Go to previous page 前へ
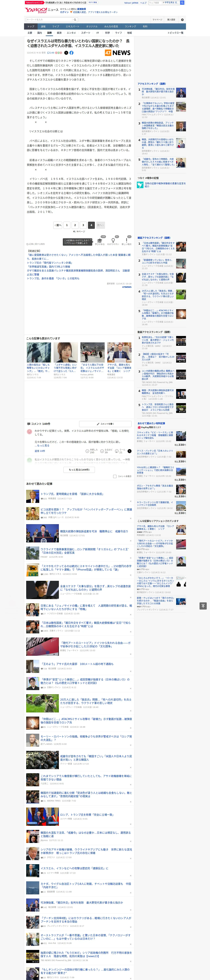The image size is (210, 980). point(58,225)
